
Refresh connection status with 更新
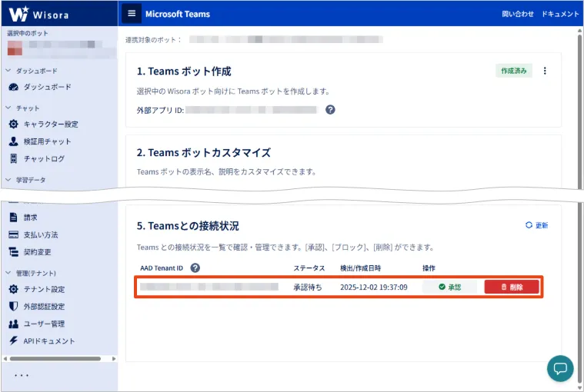point(536,225)
